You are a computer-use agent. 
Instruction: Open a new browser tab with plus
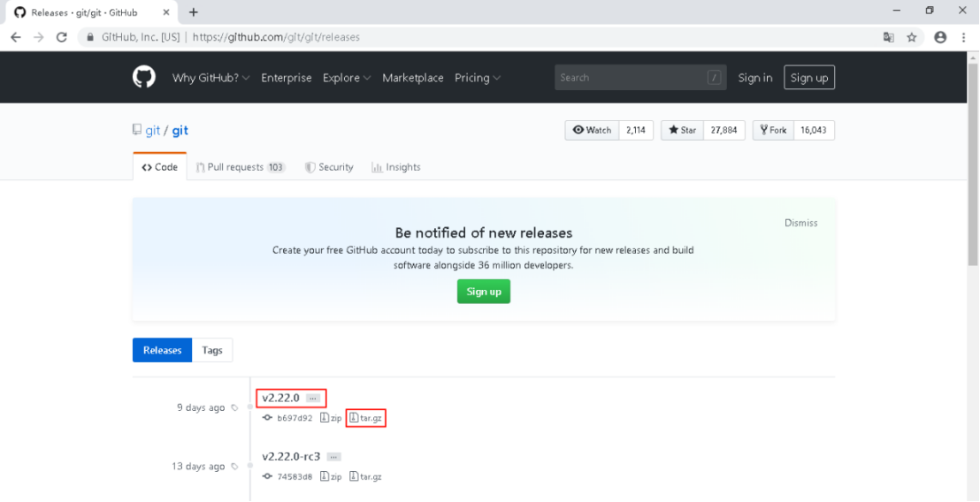(194, 11)
